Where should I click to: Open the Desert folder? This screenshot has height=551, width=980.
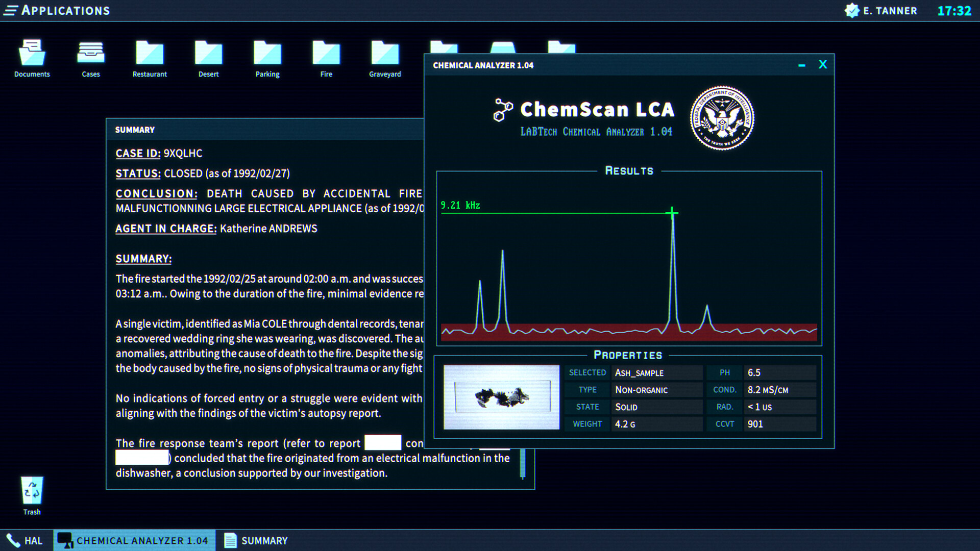[208, 56]
